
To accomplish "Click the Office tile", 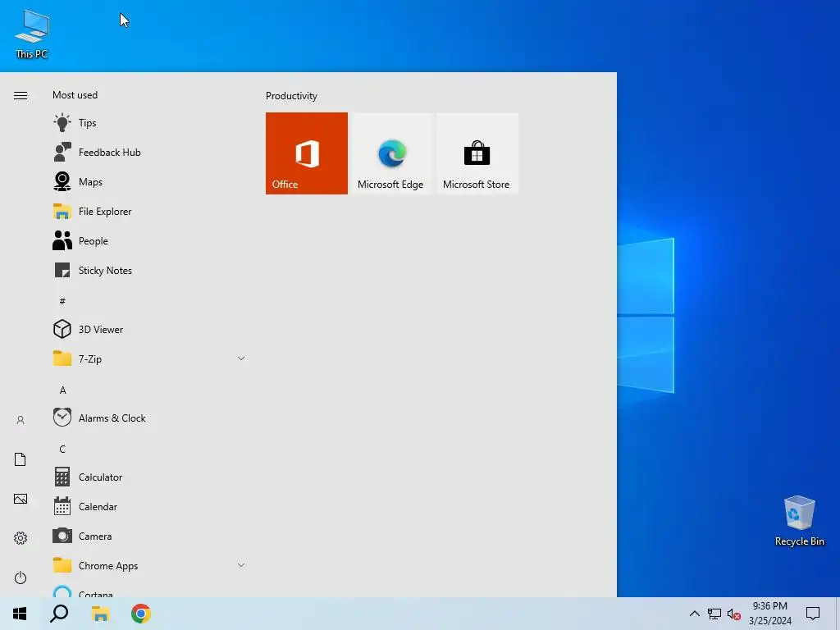I will [307, 153].
